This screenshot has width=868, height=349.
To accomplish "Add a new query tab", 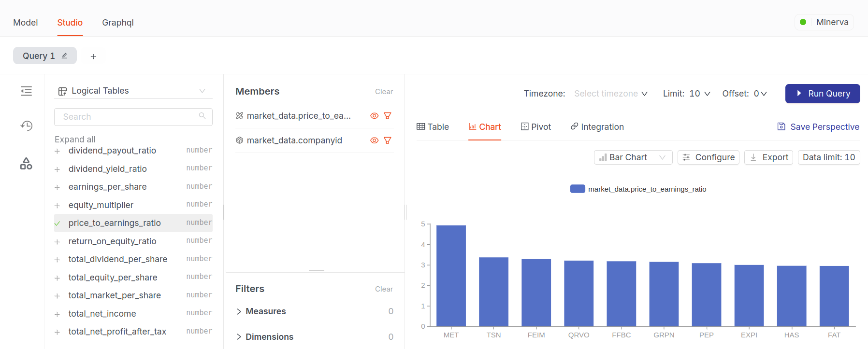I will (x=93, y=56).
